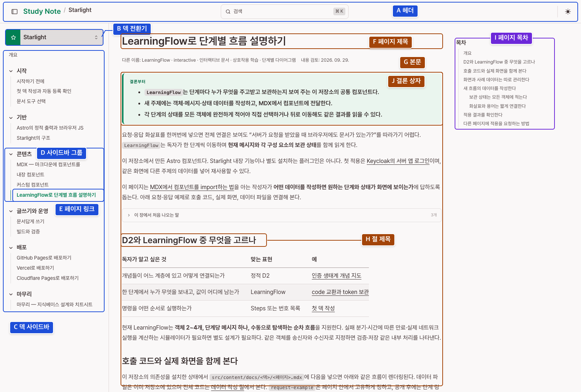The height and width of the screenshot is (392, 581).
Task: Collapse the 마무리 sidebar group
Action: coord(11,294)
